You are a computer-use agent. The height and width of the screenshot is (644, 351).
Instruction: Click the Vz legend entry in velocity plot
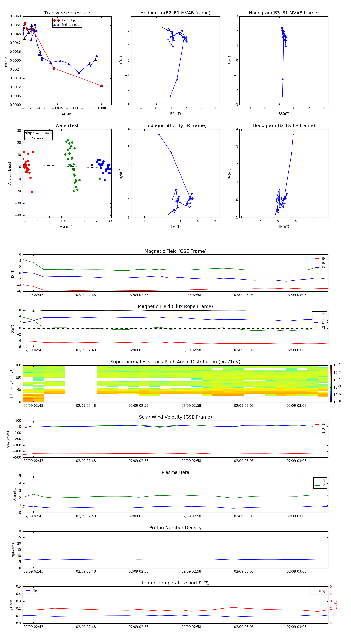(x=320, y=433)
